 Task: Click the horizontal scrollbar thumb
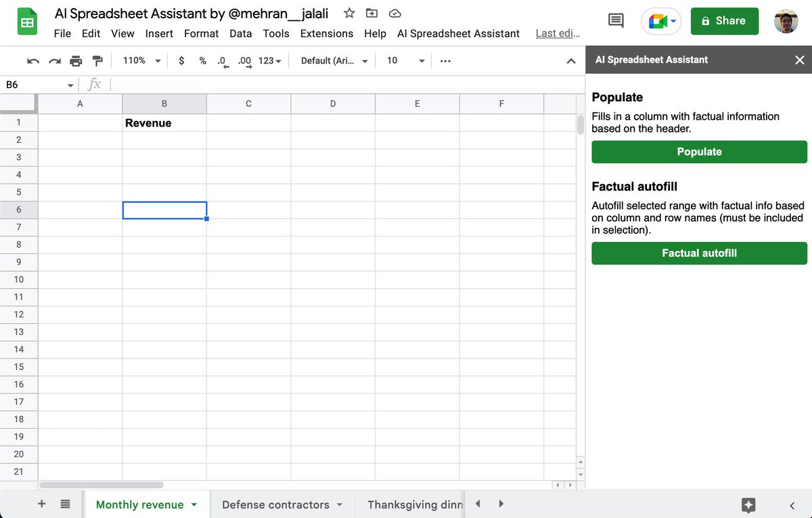coord(101,485)
